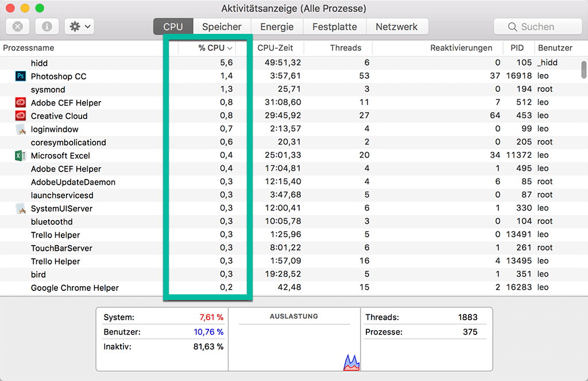Open the process info (i) toolbar button
This screenshot has height=381, width=588.
point(47,26)
